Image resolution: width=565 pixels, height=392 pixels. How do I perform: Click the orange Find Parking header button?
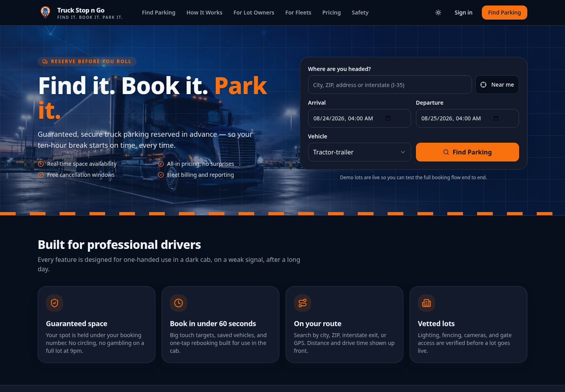coord(505,13)
